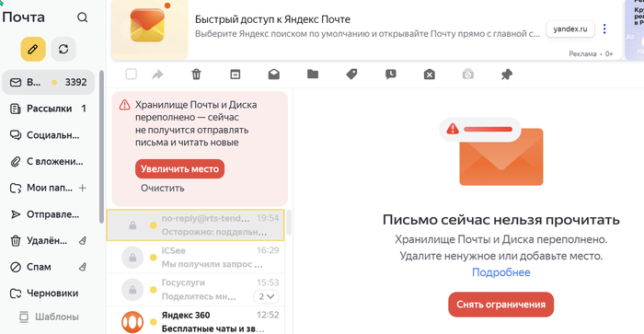
Task: Open Яндекс 360 email
Action: (x=195, y=321)
